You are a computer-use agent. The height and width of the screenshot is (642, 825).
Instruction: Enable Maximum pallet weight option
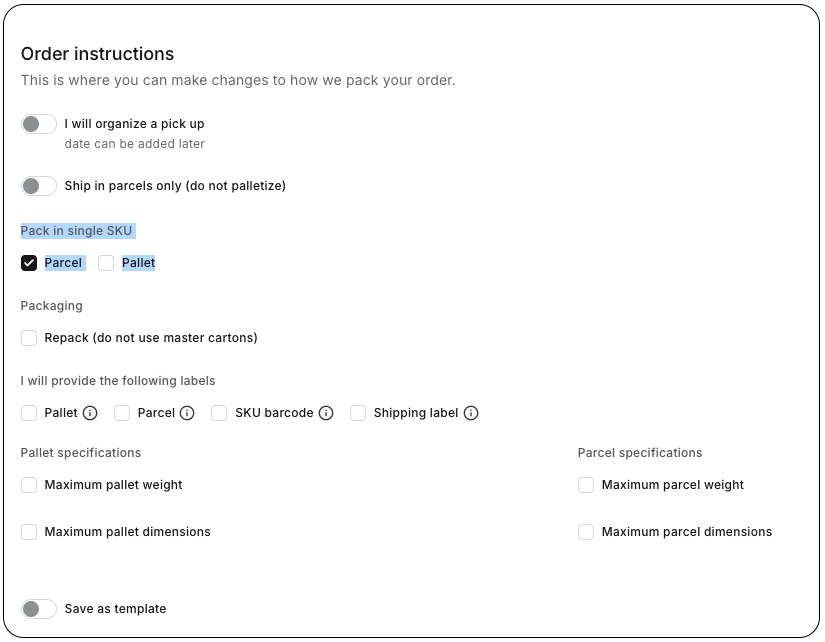click(29, 485)
